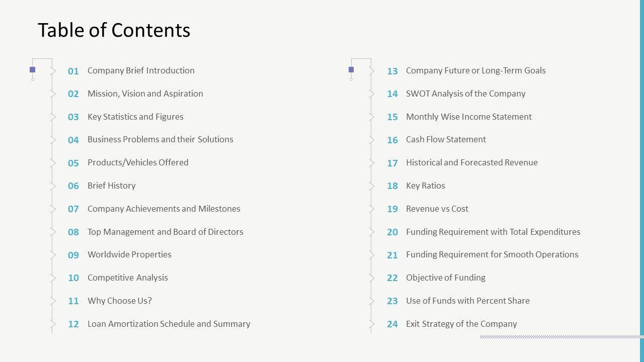Select the Competitive Analysis entry

pos(127,278)
